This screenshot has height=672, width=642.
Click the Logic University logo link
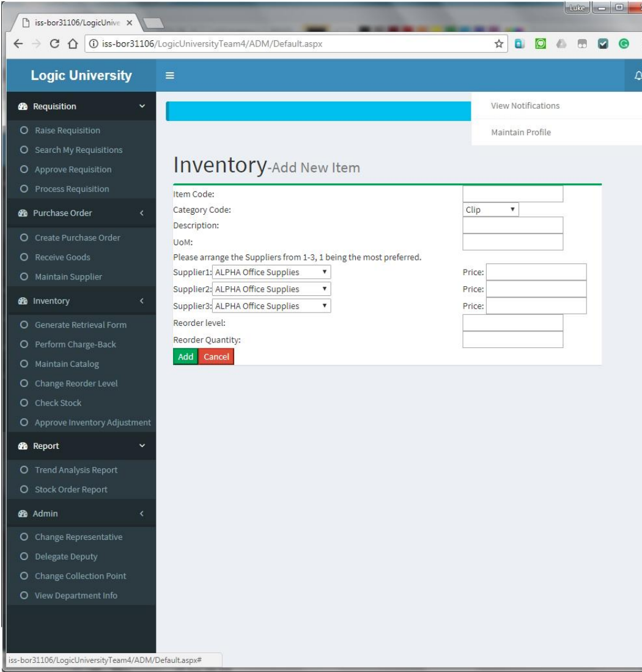coord(81,75)
